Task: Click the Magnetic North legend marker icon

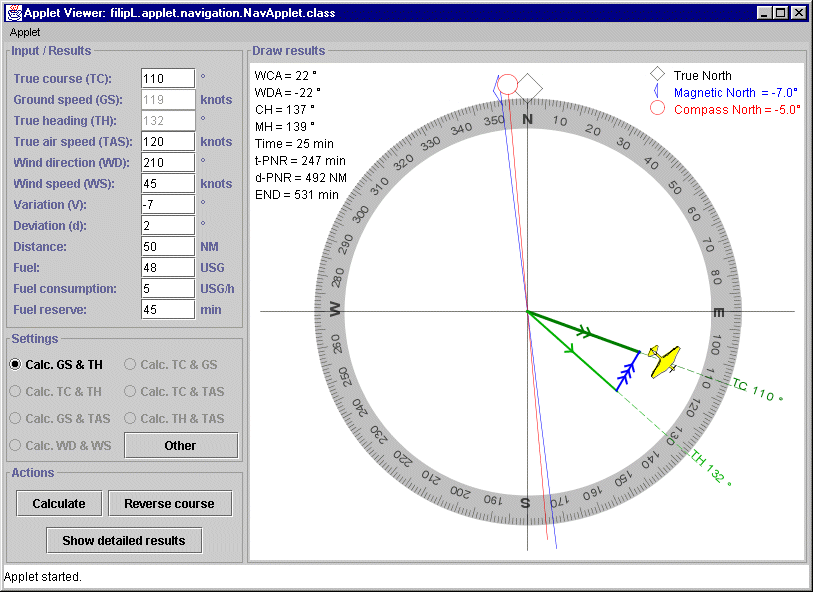Action: click(657, 91)
